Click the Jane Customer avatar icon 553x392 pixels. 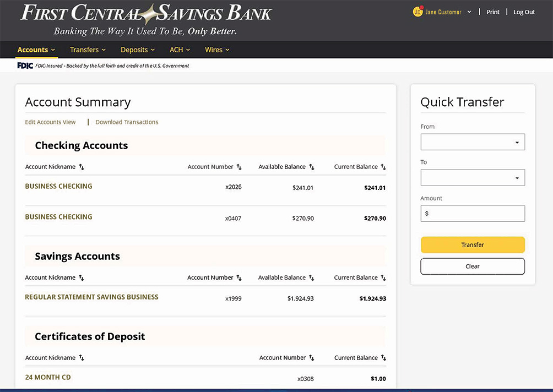coord(418,12)
